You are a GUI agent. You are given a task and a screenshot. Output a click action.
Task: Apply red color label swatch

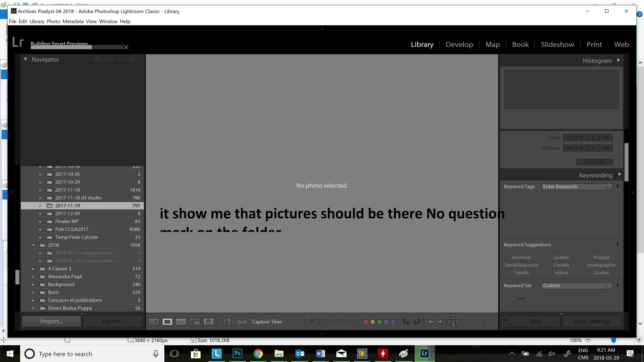(366, 322)
